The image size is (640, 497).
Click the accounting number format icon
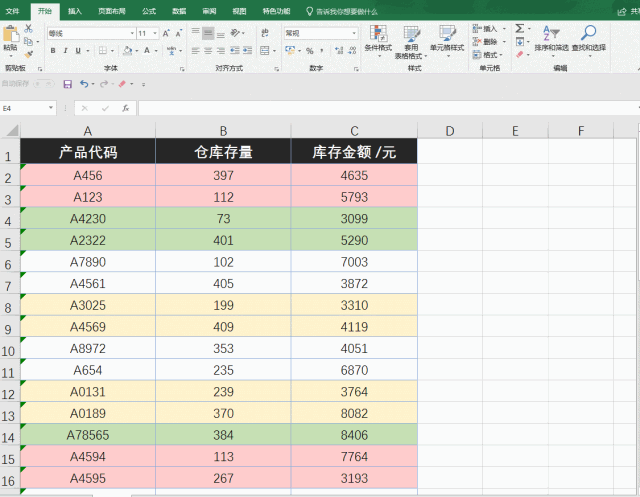pos(290,51)
